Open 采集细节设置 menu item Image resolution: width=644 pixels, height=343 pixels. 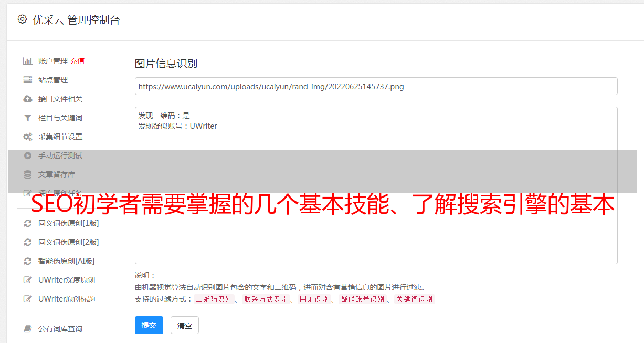60,137
